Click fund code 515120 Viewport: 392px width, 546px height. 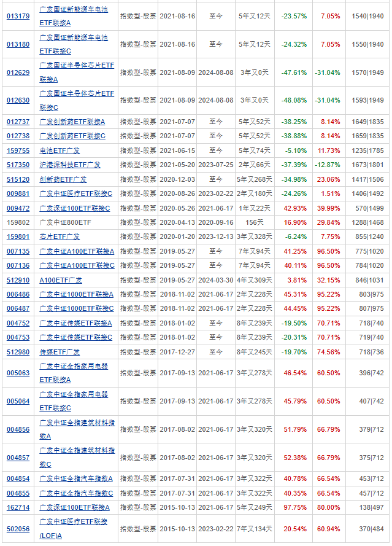click(x=18, y=180)
